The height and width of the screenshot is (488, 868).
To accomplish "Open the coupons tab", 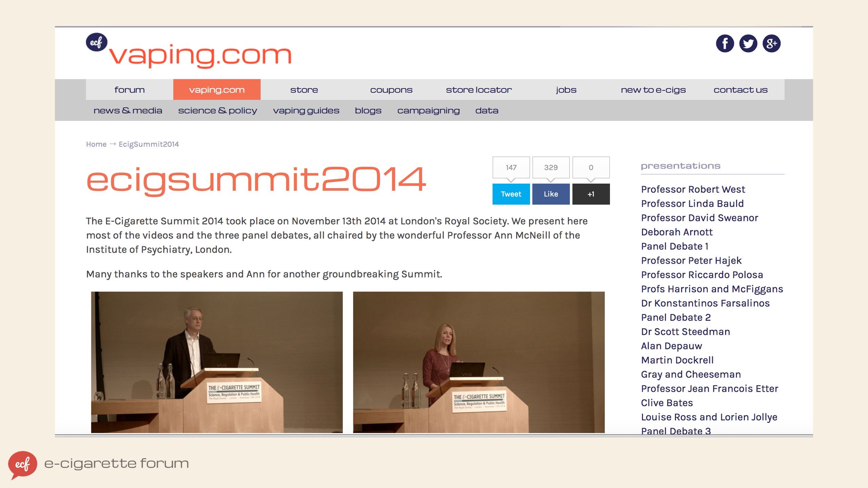I will [x=391, y=90].
